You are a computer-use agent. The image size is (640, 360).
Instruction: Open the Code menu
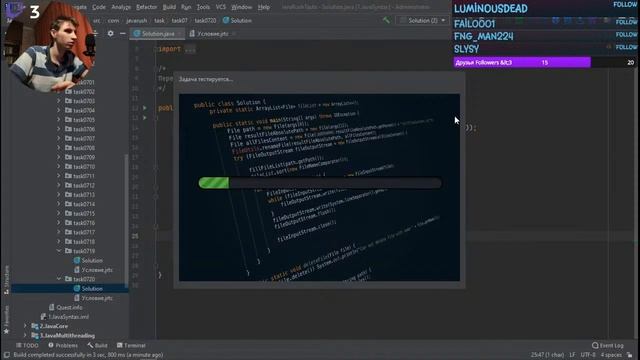click(x=99, y=7)
